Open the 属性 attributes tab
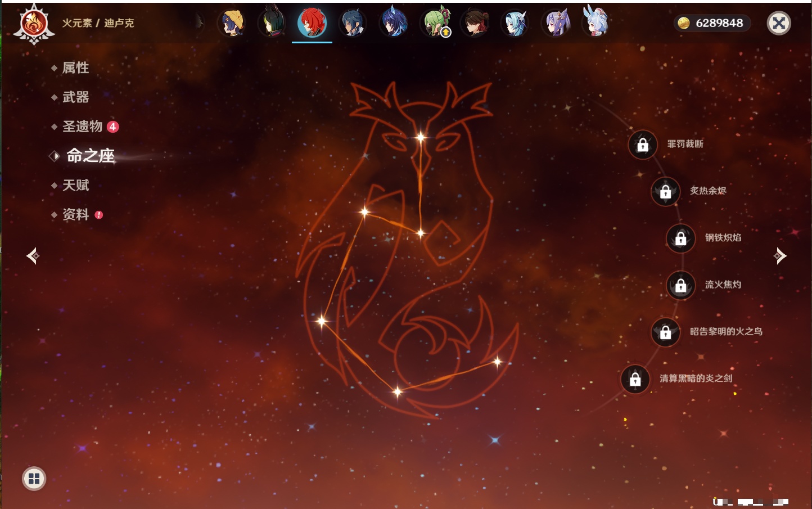The image size is (812, 509). [75, 68]
